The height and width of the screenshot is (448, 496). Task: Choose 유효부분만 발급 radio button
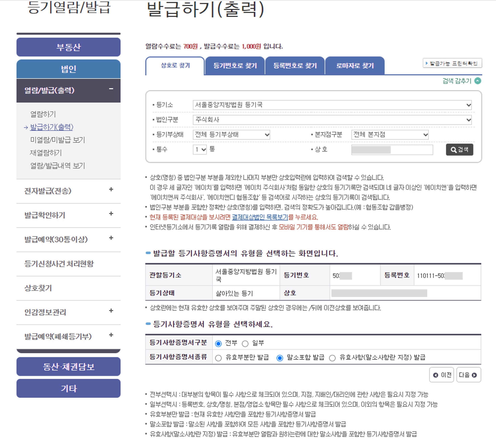pyautogui.click(x=218, y=358)
